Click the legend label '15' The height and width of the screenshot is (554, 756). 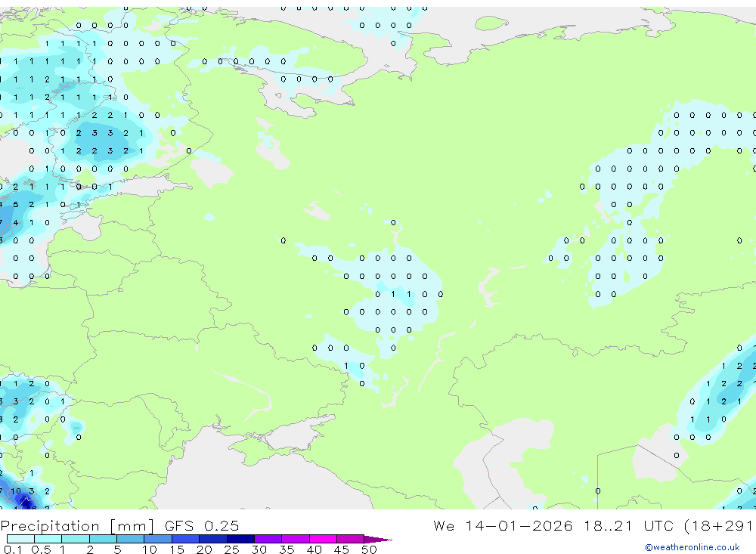(177, 549)
